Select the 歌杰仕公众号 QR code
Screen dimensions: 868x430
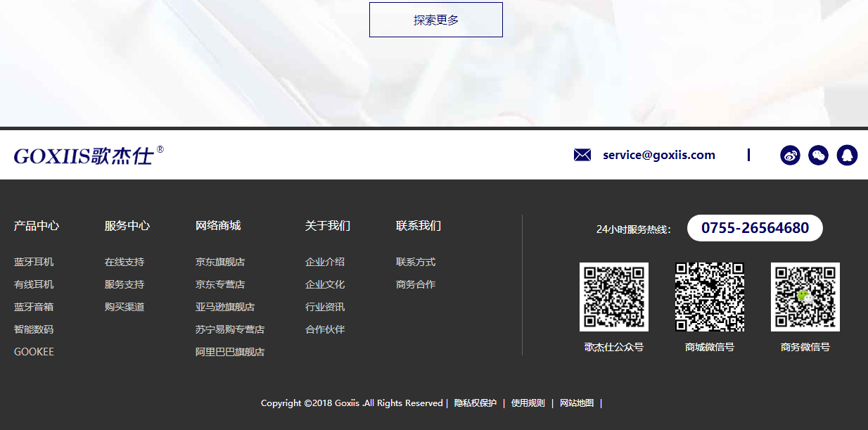click(x=614, y=297)
